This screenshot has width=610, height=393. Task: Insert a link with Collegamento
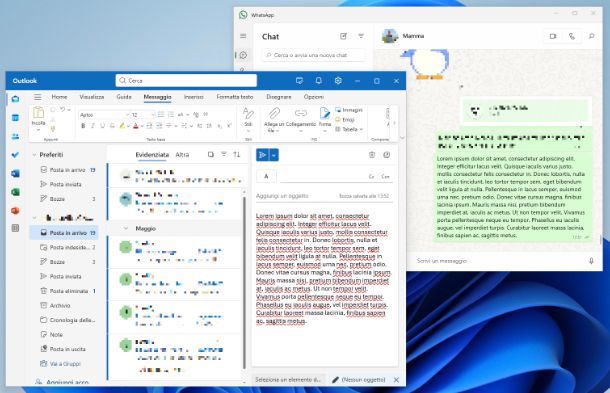coord(301,113)
